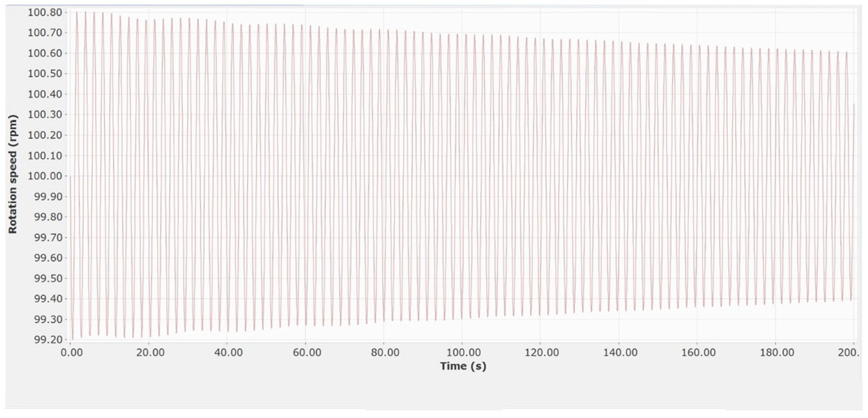Select the 100.10 y-axis tick value
868x418 pixels.
[x=45, y=156]
